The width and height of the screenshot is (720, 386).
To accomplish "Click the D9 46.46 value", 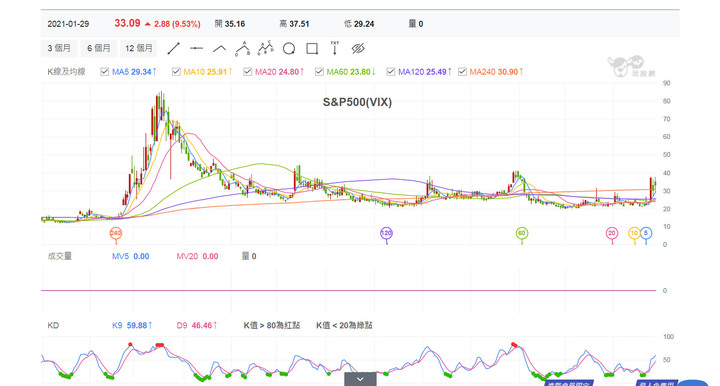I will coord(197,325).
